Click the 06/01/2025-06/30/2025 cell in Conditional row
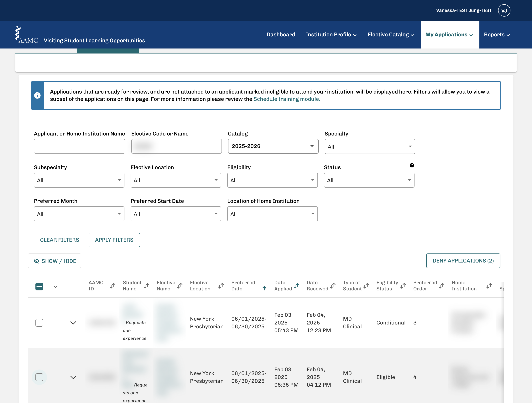Screen dimensions: 532x403 coord(249,323)
